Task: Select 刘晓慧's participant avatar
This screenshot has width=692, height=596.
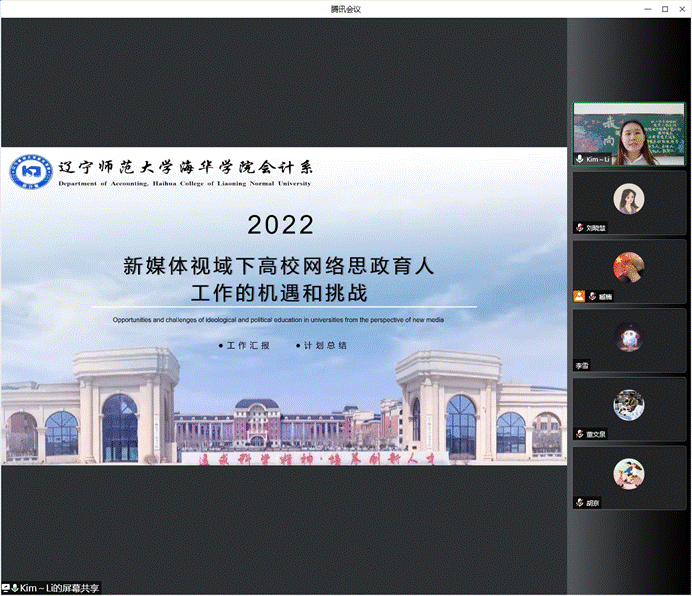Action: click(x=629, y=198)
